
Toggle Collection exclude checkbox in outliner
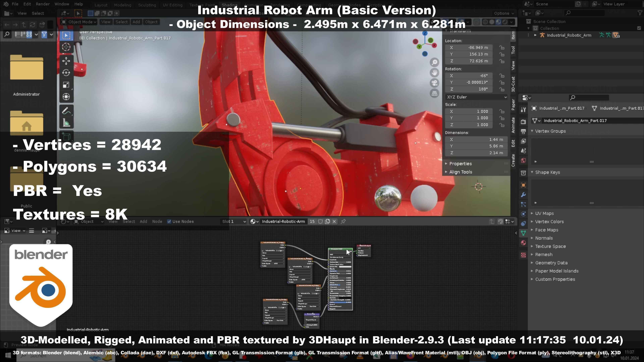[639, 28]
